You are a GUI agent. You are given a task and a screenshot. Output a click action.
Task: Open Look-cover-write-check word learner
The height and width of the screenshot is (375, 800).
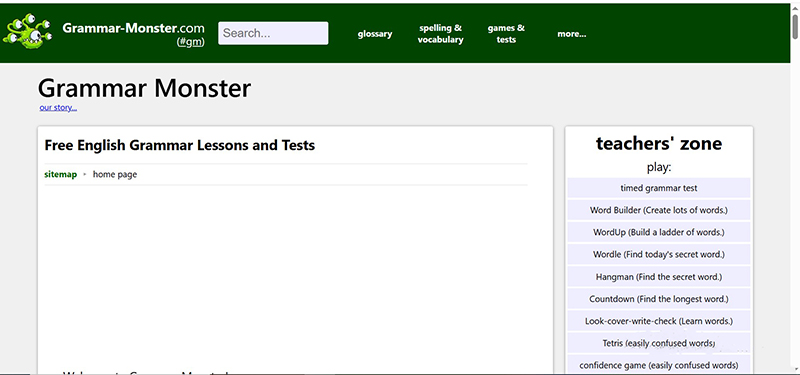click(x=659, y=321)
